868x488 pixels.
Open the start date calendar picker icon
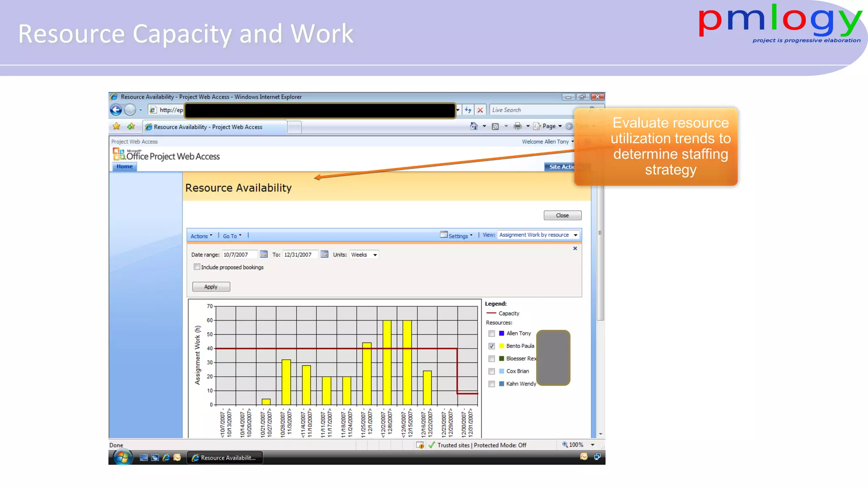(x=264, y=254)
